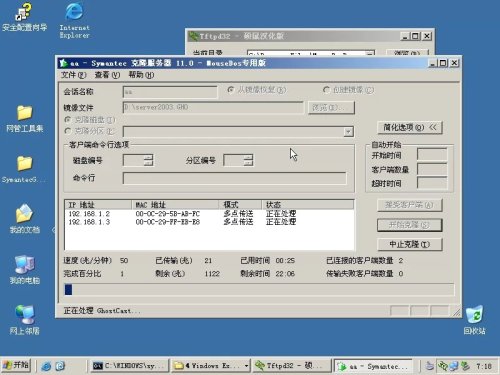Click the 状态 column header
The height and width of the screenshot is (375, 500).
(308, 204)
